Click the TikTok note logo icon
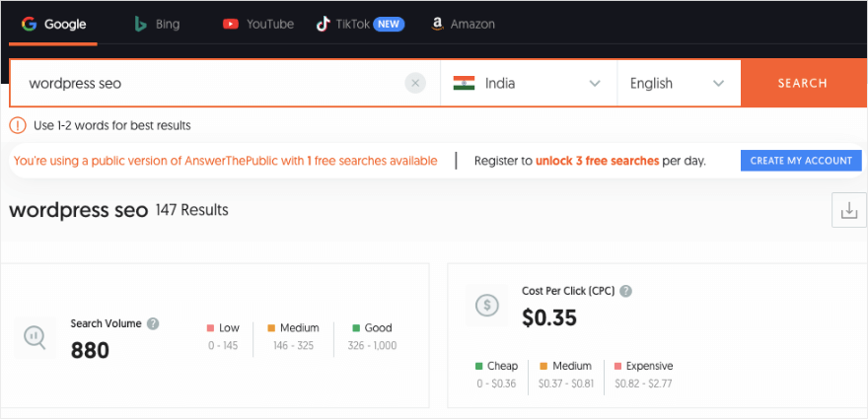 point(323,25)
